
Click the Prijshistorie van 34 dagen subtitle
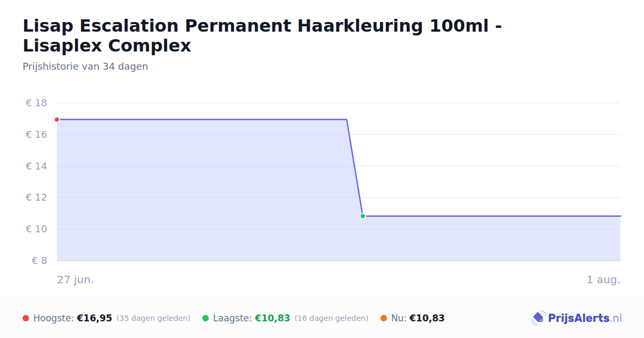click(85, 67)
